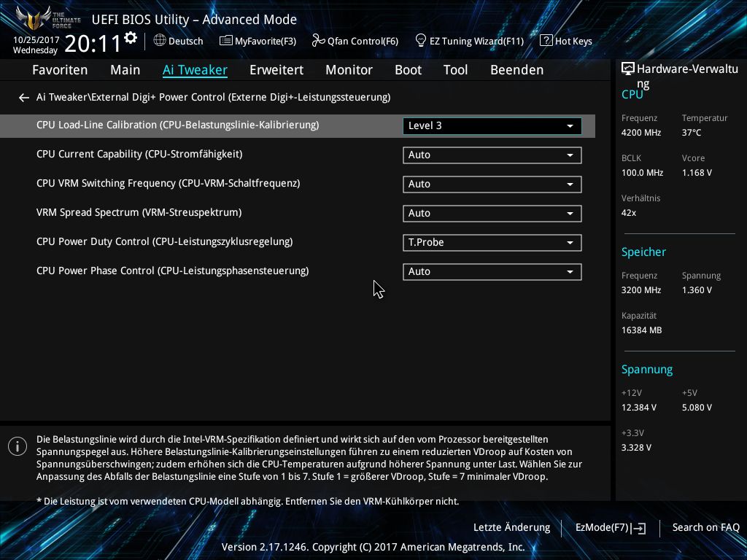Open the CPU Power Duty Control T.Probe dropdown
Image resolution: width=747 pixels, height=560 pixels.
point(492,242)
